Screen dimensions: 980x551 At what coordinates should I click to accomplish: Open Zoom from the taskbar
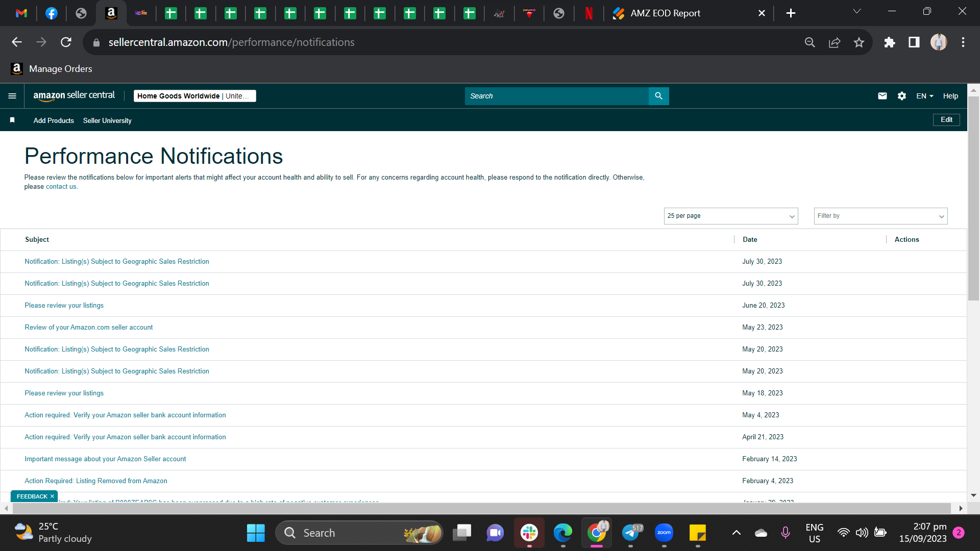(664, 533)
